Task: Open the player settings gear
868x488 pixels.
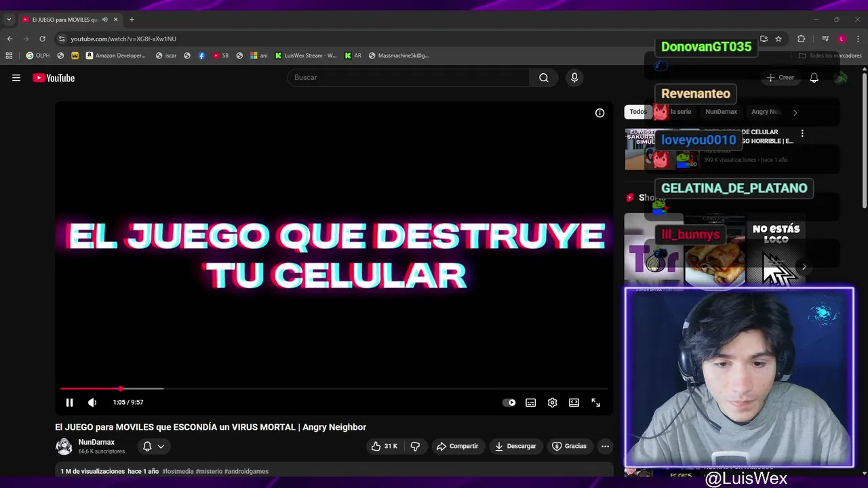Action: point(552,403)
